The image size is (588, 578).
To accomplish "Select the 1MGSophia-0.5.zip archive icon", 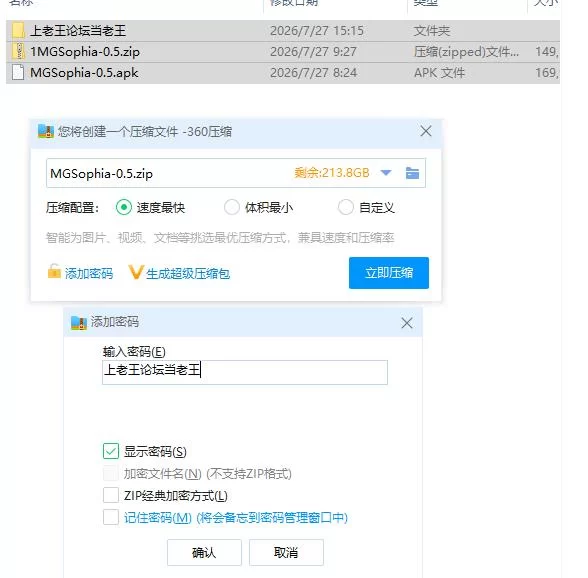I will point(18,51).
